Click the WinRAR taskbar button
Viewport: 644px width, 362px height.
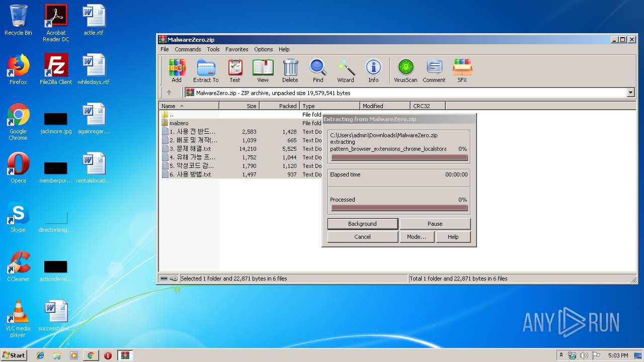(125, 355)
